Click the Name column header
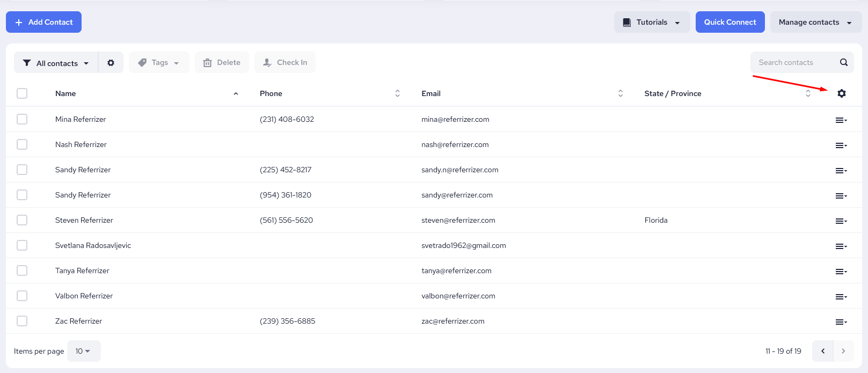868x373 pixels. point(65,93)
